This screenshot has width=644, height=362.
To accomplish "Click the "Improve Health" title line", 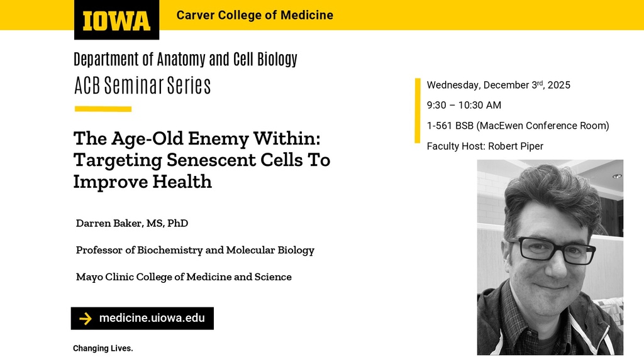I will pos(142,182).
